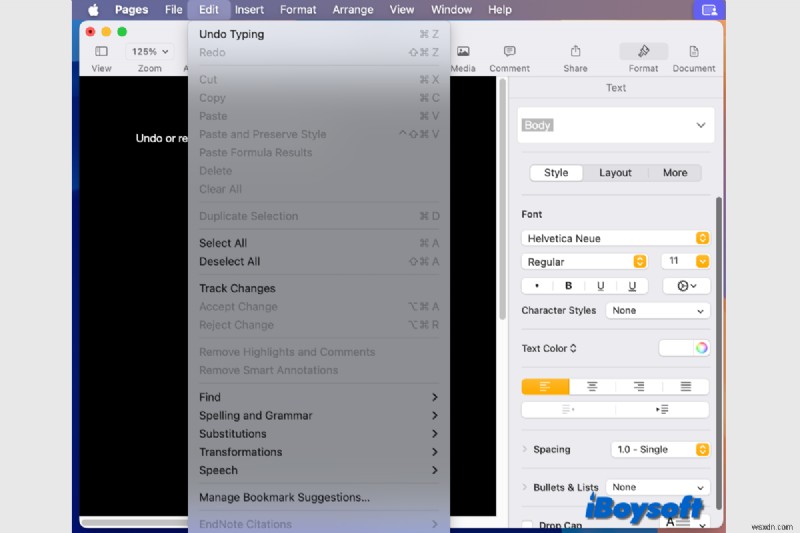Viewport: 800px width, 533px height.
Task: Open advanced text options gear menu
Action: [x=686, y=286]
